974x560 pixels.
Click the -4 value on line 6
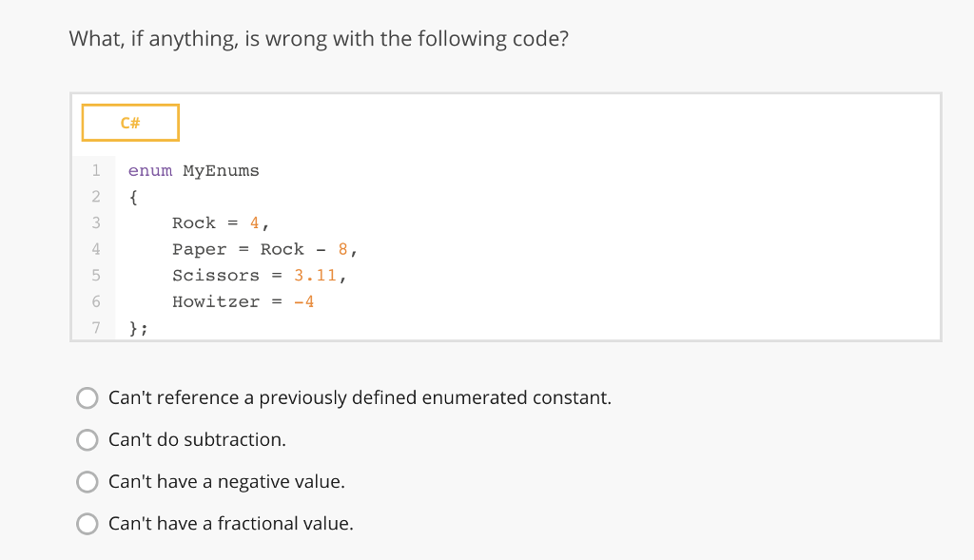point(304,301)
